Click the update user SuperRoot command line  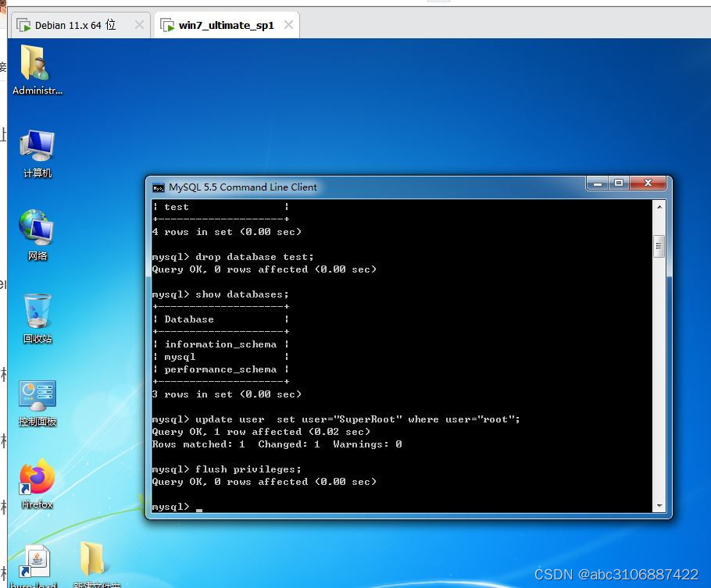pyautogui.click(x=335, y=419)
